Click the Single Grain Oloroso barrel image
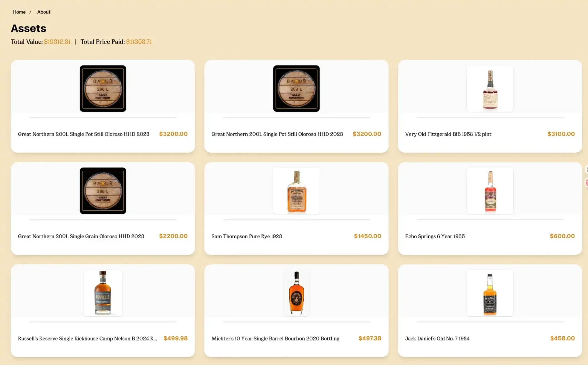 [103, 191]
